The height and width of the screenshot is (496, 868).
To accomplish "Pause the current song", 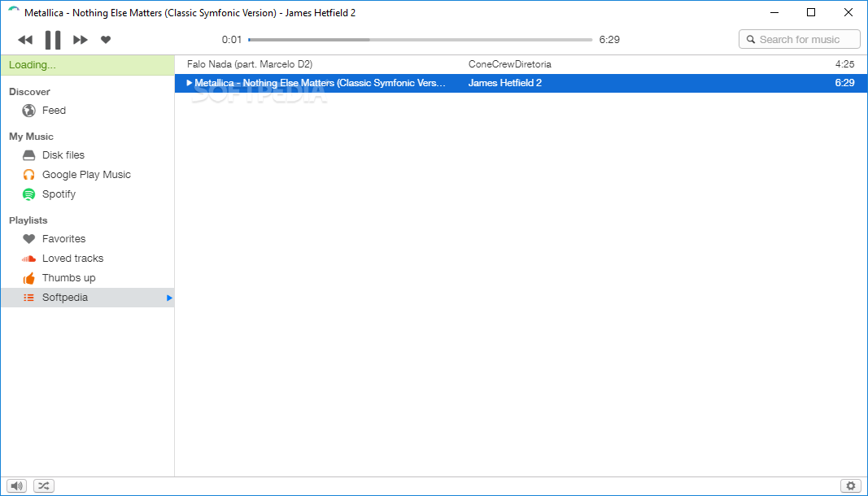I will pyautogui.click(x=53, y=40).
